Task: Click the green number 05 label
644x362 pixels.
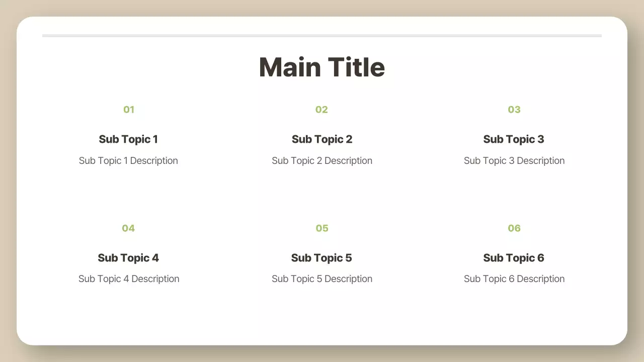Action: point(321,228)
